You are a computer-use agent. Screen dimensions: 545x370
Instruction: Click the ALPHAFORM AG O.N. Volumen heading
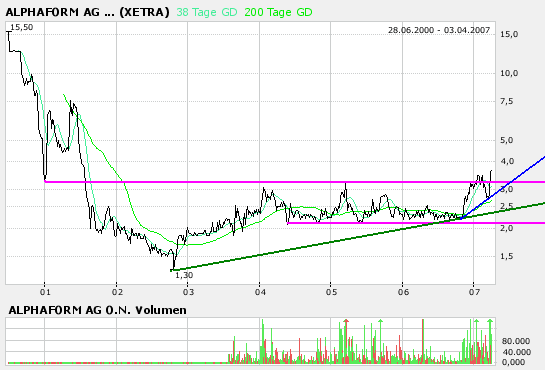click(x=97, y=310)
